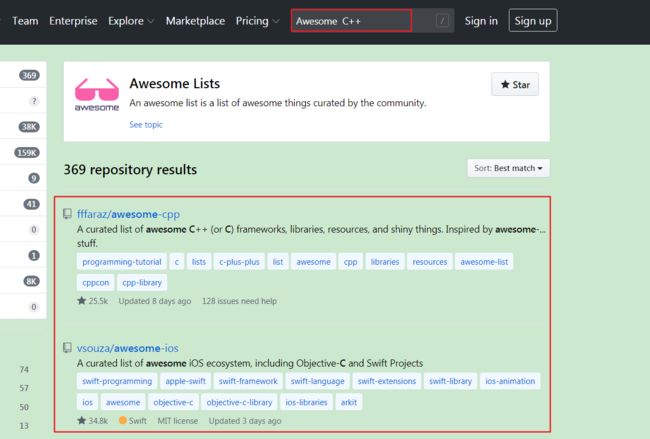Select the awesome tag under awesome-cpp
Viewport: 650px width, 439px height.
(313, 262)
